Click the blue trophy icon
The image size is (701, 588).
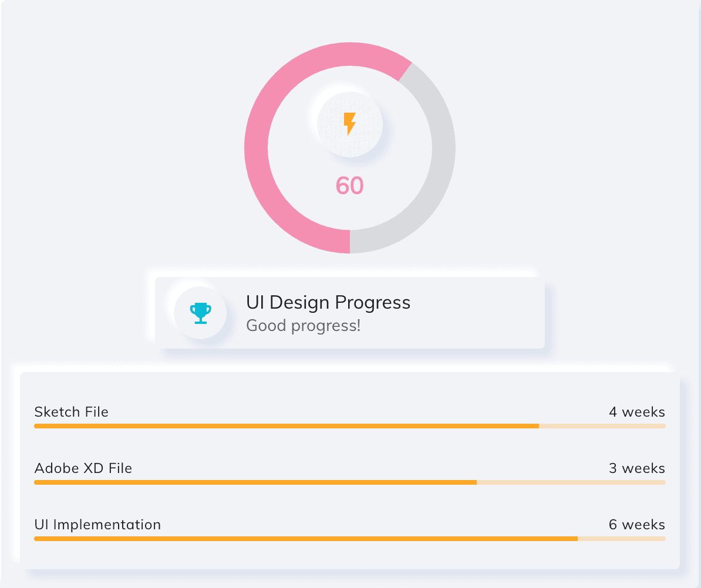tap(201, 313)
